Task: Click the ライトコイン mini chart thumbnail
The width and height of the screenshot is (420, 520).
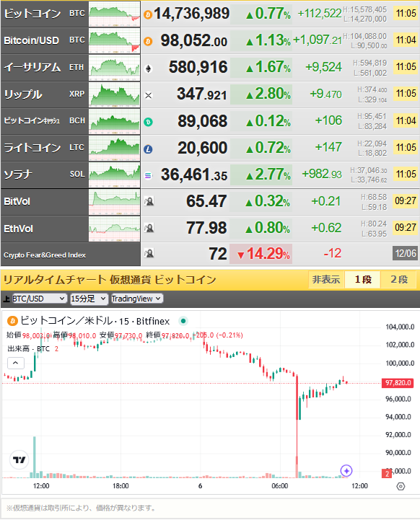Action: point(115,149)
